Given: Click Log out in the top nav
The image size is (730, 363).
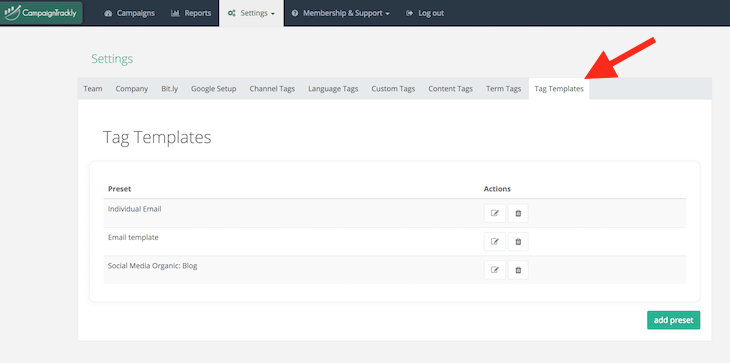Looking at the screenshot, I should [x=425, y=13].
